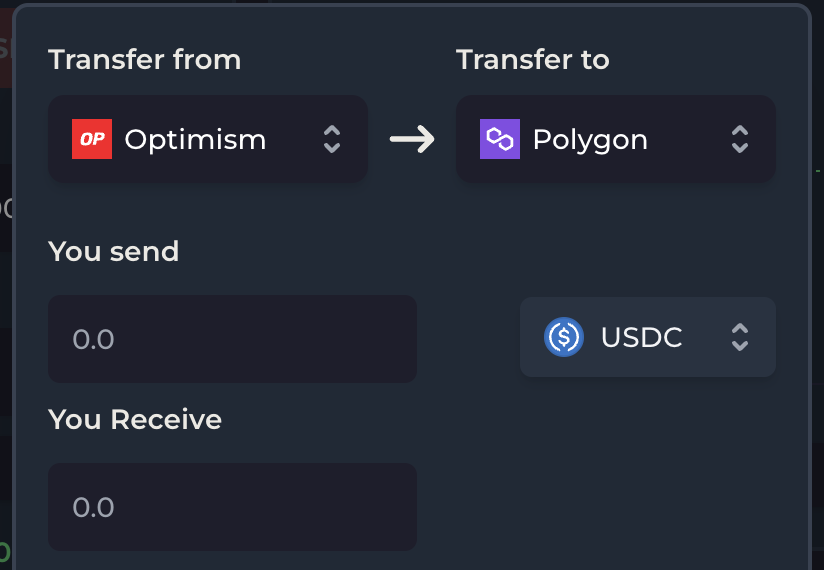Click the You Receive label
The height and width of the screenshot is (570, 824).
click(135, 419)
